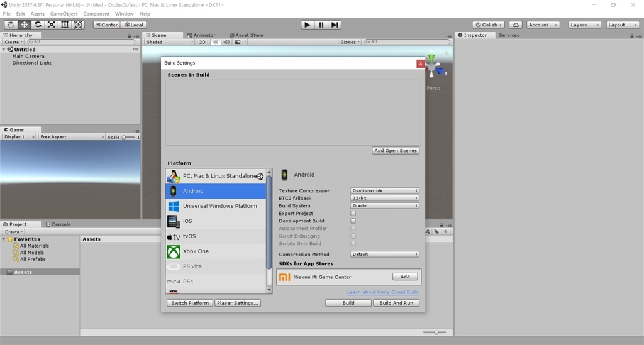The image size is (644, 345).
Task: Click Switch Platform button
Action: (190, 303)
